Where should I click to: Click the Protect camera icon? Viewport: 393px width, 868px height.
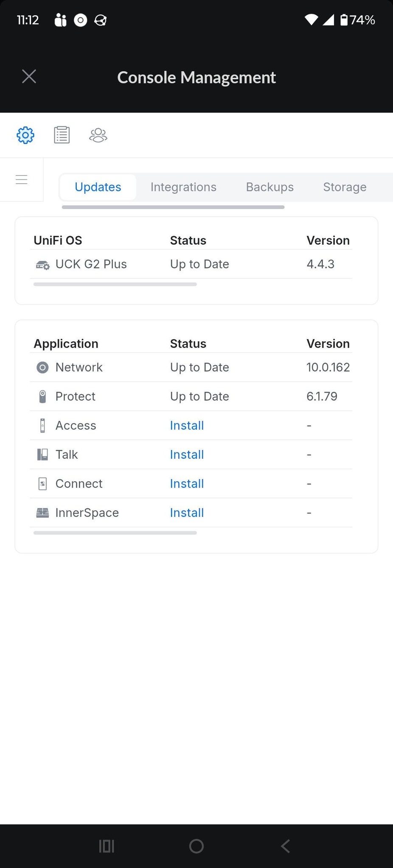[42, 396]
